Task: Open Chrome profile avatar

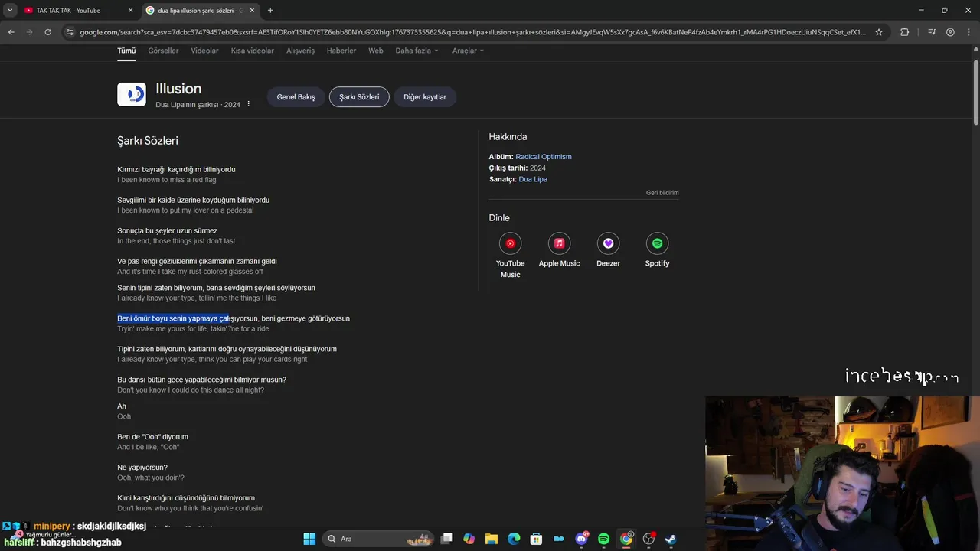Action: click(x=950, y=32)
